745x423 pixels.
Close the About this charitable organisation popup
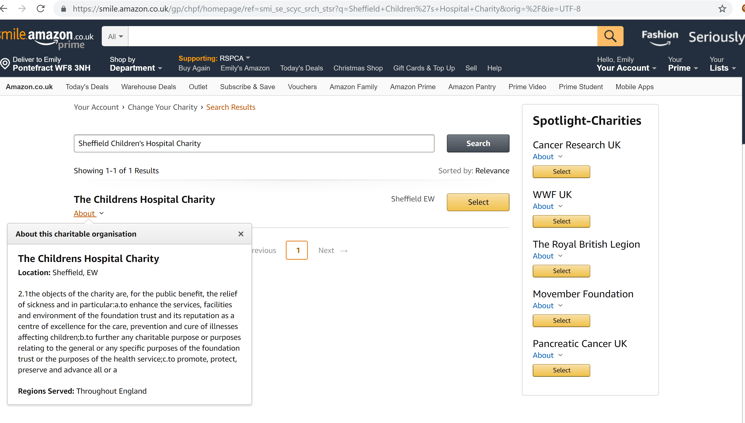(x=241, y=234)
